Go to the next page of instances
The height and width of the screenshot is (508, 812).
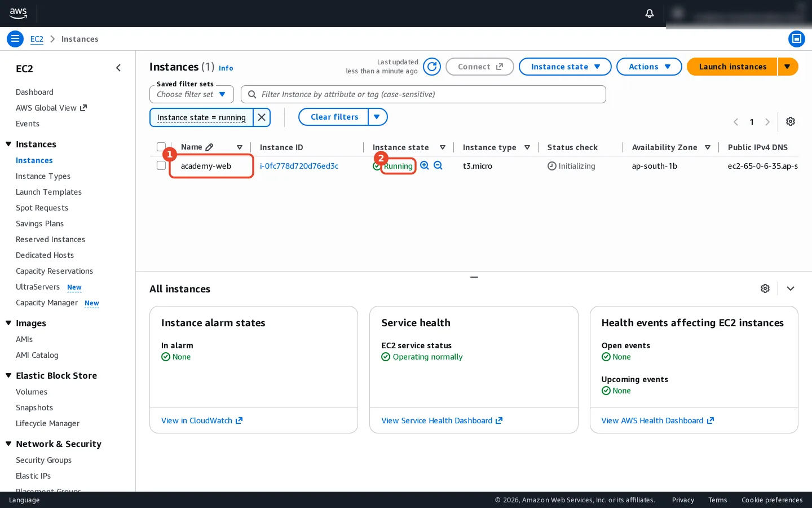click(x=767, y=122)
